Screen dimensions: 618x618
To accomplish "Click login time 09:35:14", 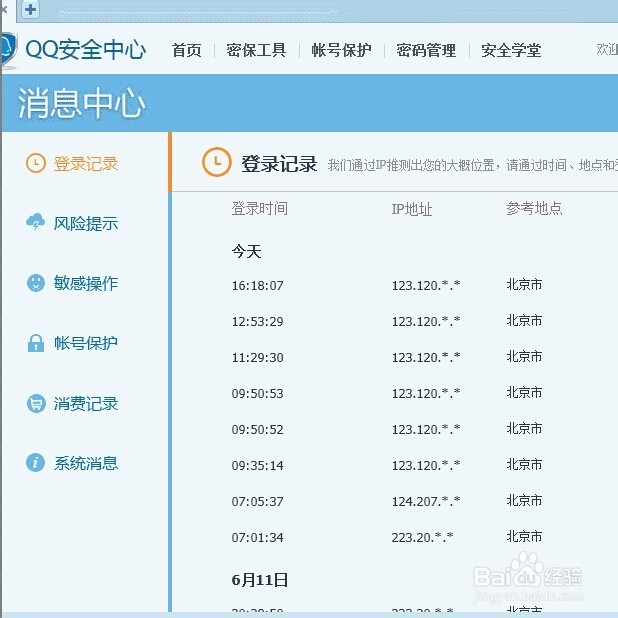I will 257,465.
